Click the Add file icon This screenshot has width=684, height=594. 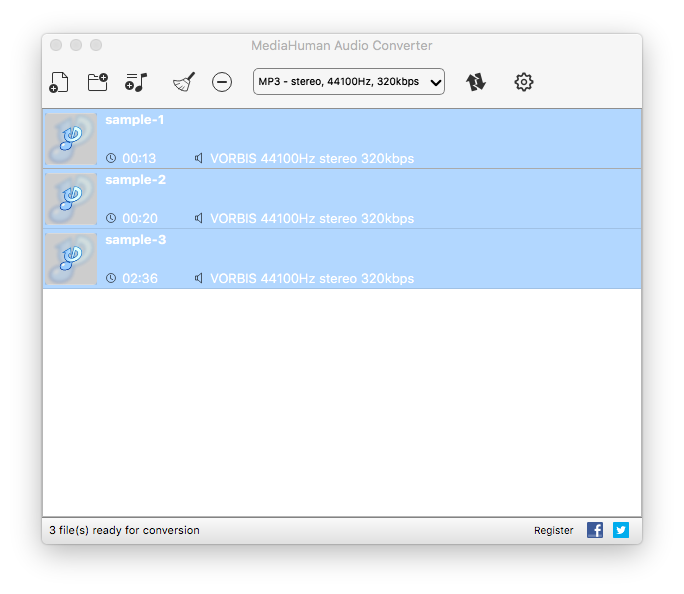coord(59,82)
